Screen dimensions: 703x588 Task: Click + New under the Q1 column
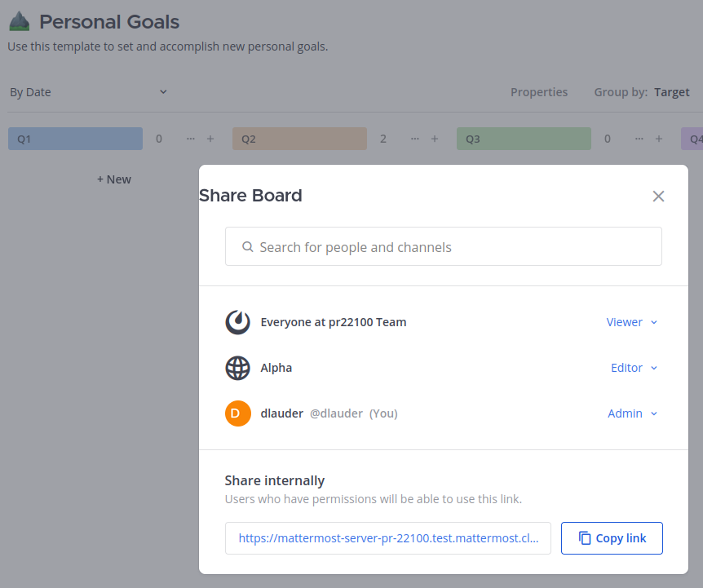click(113, 179)
